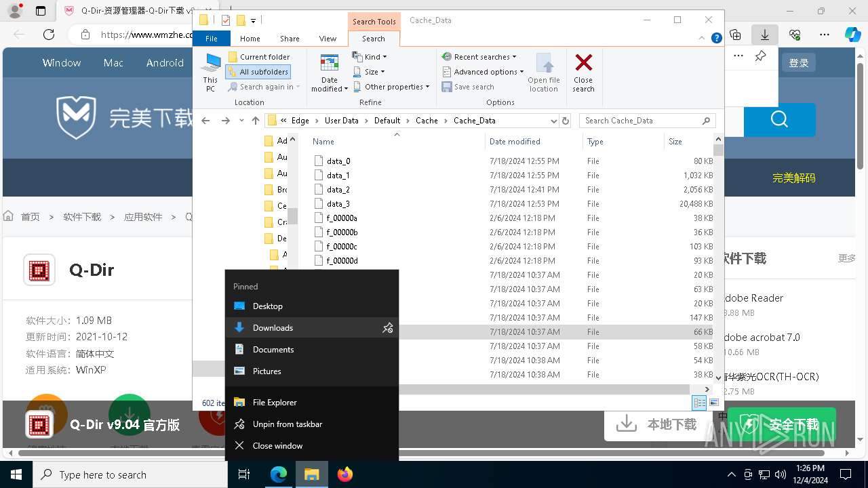This screenshot has width=868, height=488.
Task: Click the 完美解码 link
Action: (x=793, y=178)
